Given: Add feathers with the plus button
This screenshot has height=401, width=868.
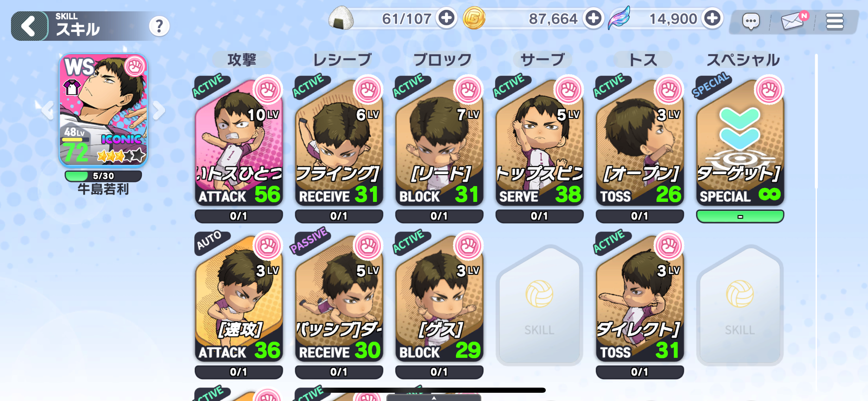Looking at the screenshot, I should 712,18.
